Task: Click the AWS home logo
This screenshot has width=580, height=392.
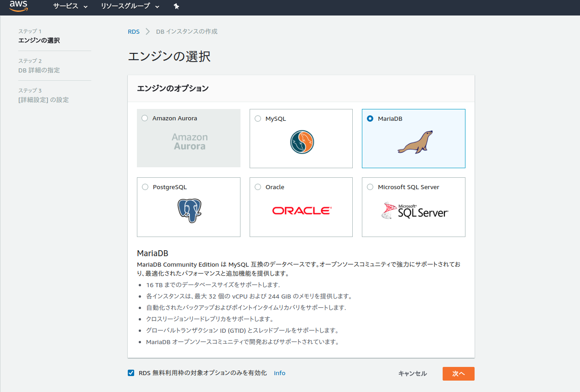Action: [x=18, y=5]
